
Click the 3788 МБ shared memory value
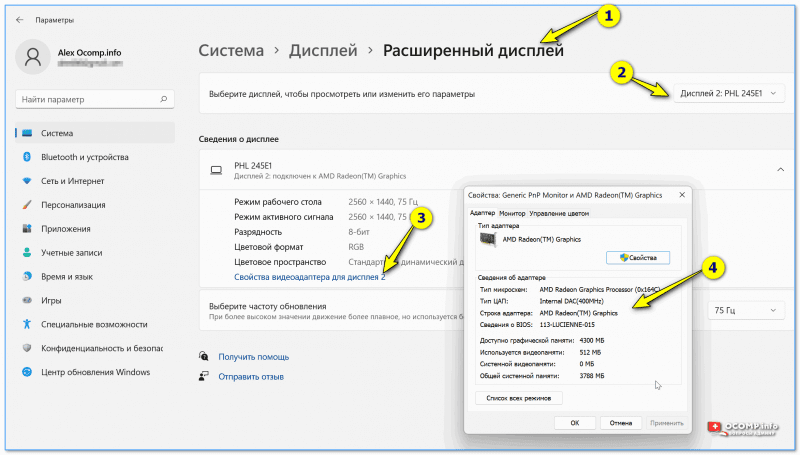(592, 376)
